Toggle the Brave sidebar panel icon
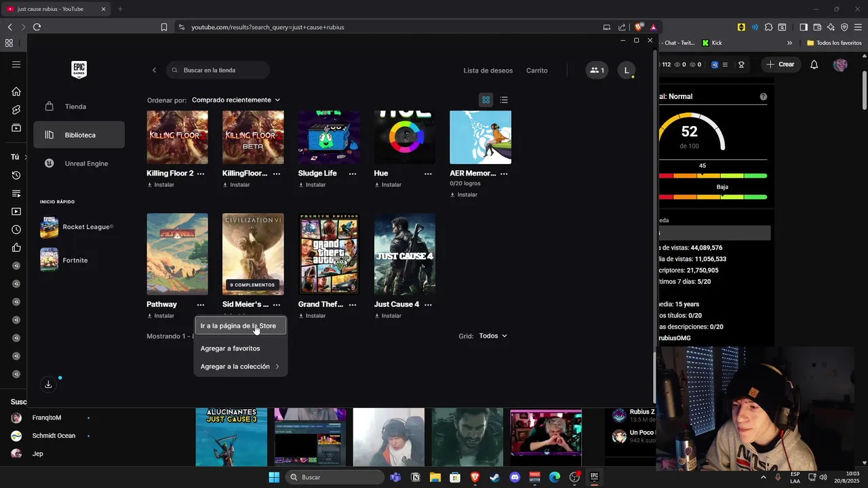868x488 pixels. pyautogui.click(x=803, y=27)
